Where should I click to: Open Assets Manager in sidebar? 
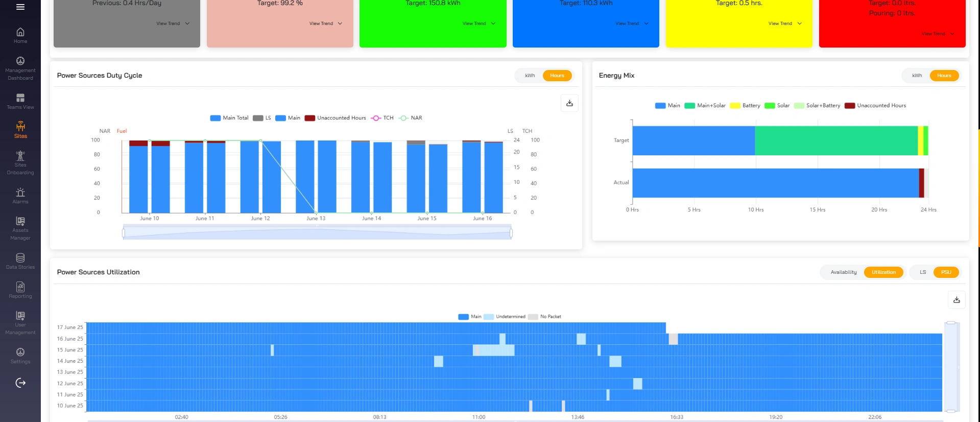[x=20, y=228]
